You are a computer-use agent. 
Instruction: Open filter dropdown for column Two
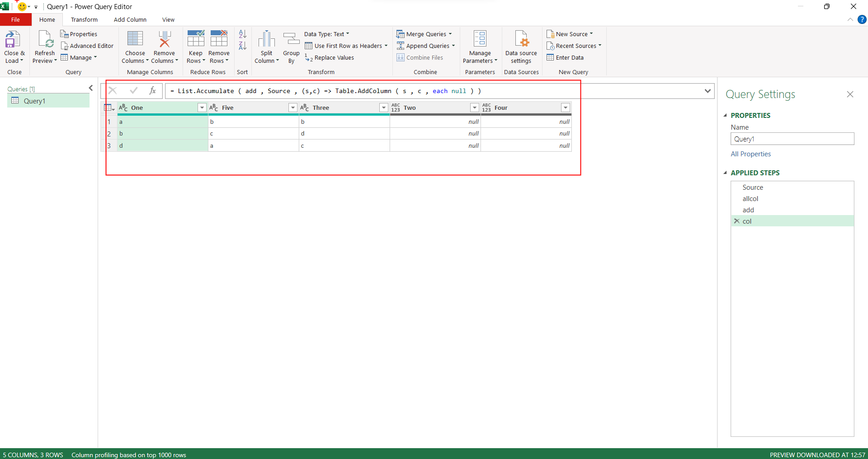(x=475, y=108)
